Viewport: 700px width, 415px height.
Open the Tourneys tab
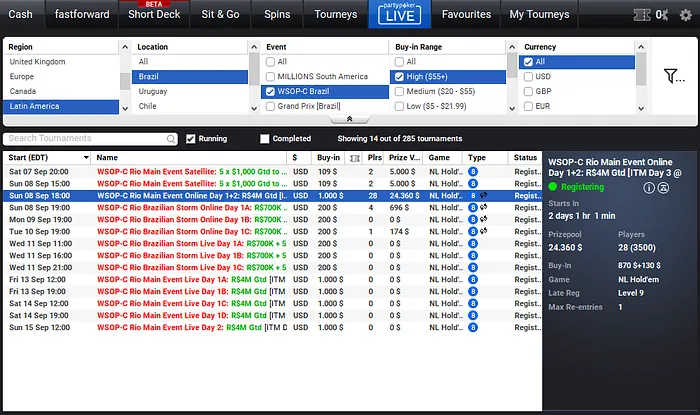point(336,14)
